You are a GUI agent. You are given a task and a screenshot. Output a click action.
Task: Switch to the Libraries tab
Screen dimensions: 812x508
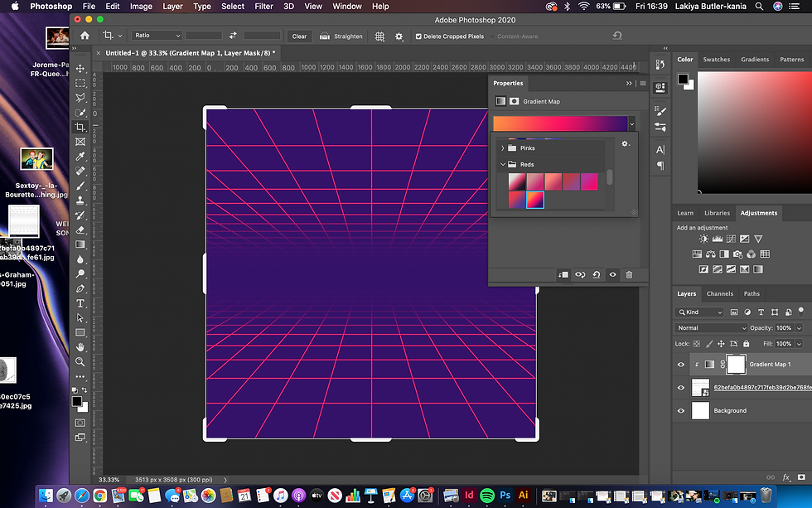click(717, 213)
